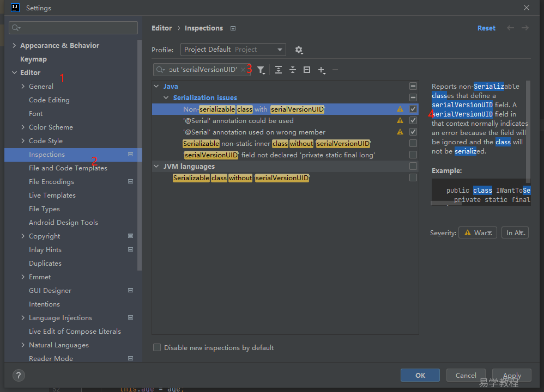Enable serialVersionUID field not declared private static final long
This screenshot has width=544, height=392.
[413, 155]
